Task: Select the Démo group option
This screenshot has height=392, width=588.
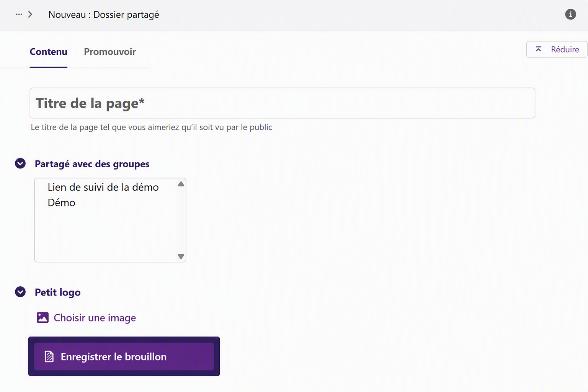Action: (x=62, y=203)
